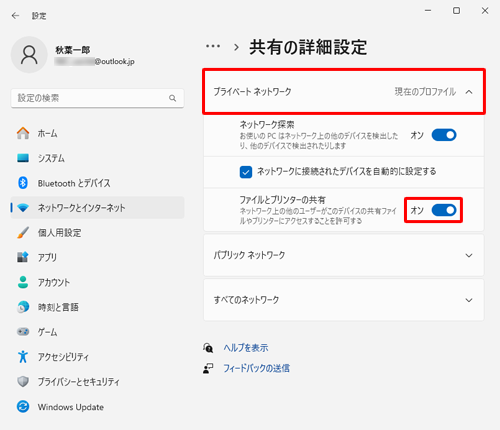500x430 pixels.
Task: Open 時刻と言語 settings label
Action: (x=58, y=307)
